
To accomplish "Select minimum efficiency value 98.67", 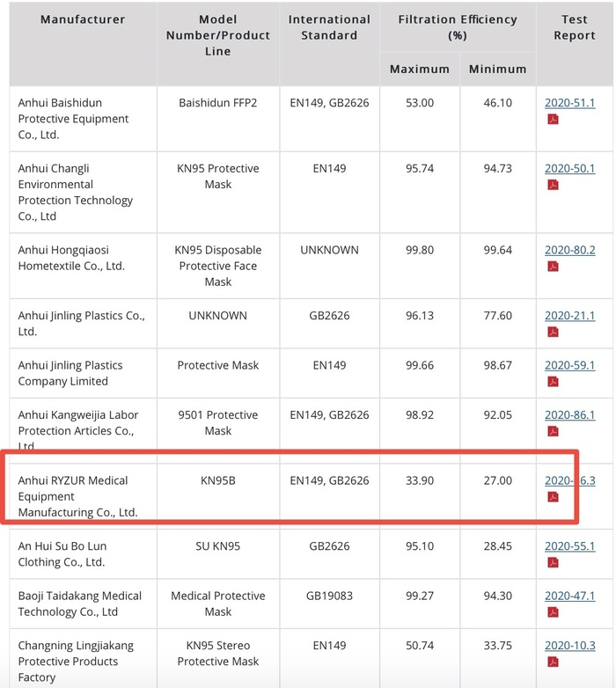I will [x=497, y=365].
